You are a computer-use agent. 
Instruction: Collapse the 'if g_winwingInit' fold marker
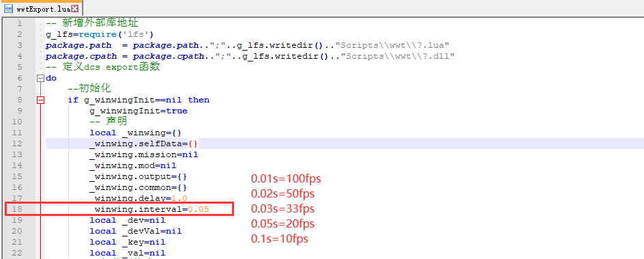pos(40,100)
